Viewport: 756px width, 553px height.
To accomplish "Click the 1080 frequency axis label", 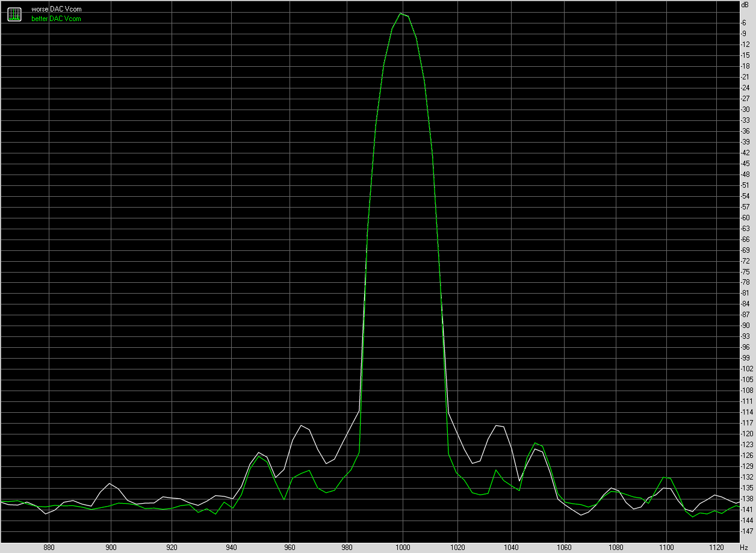I will point(616,547).
